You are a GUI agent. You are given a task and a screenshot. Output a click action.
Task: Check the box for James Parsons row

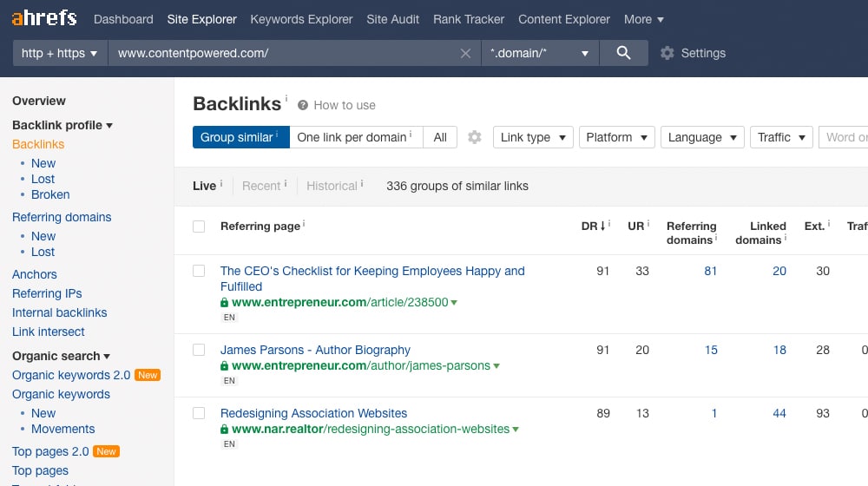(199, 350)
